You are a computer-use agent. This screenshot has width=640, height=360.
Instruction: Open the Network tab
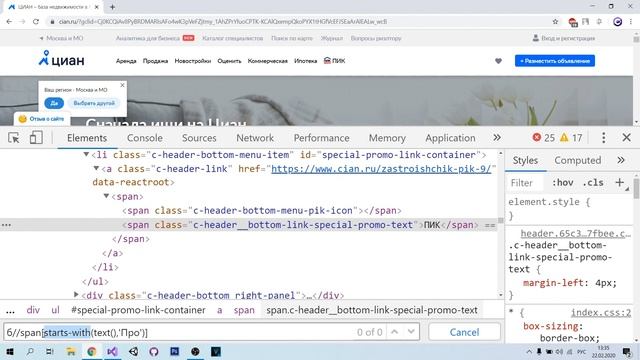255,138
